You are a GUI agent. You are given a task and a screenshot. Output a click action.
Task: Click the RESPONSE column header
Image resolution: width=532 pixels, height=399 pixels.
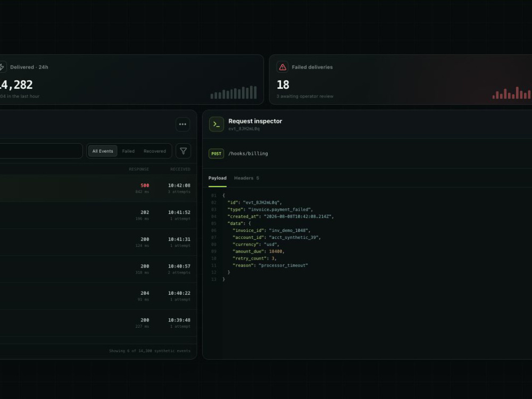tap(139, 169)
